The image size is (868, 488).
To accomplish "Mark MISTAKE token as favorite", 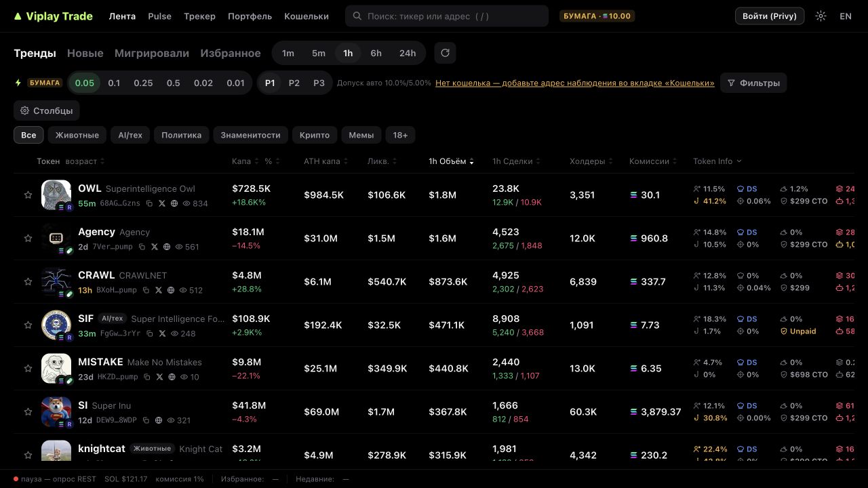I will coord(28,369).
